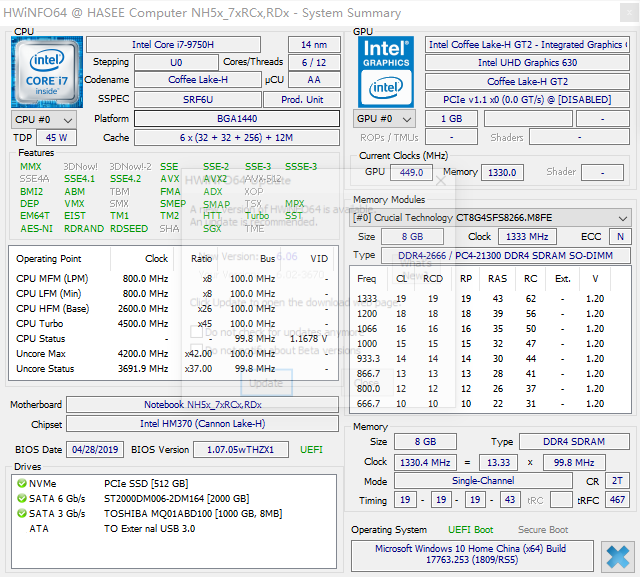Click the blue X close summary button

(617, 555)
